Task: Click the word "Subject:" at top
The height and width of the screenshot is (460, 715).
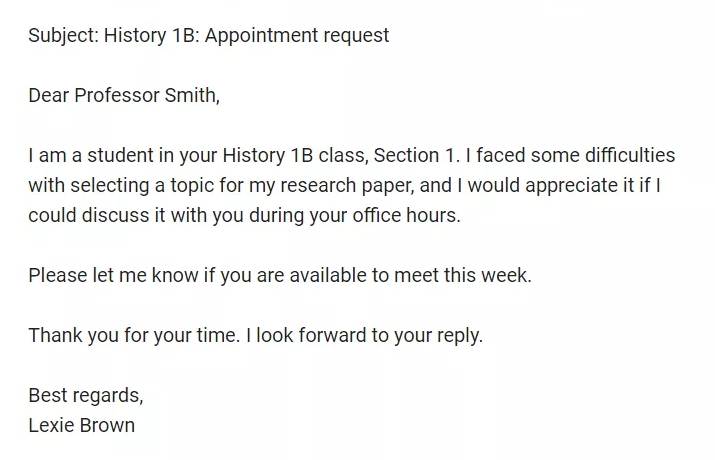Action: pyautogui.click(x=63, y=36)
